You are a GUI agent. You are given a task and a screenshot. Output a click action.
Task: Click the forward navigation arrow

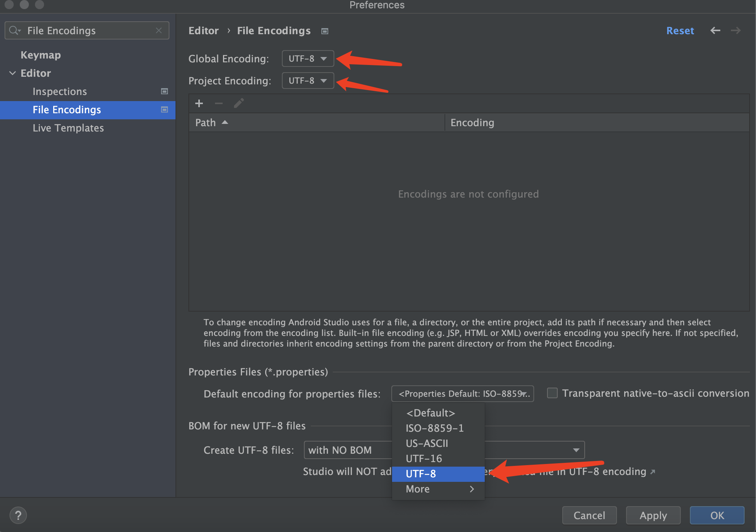pyautogui.click(x=735, y=30)
